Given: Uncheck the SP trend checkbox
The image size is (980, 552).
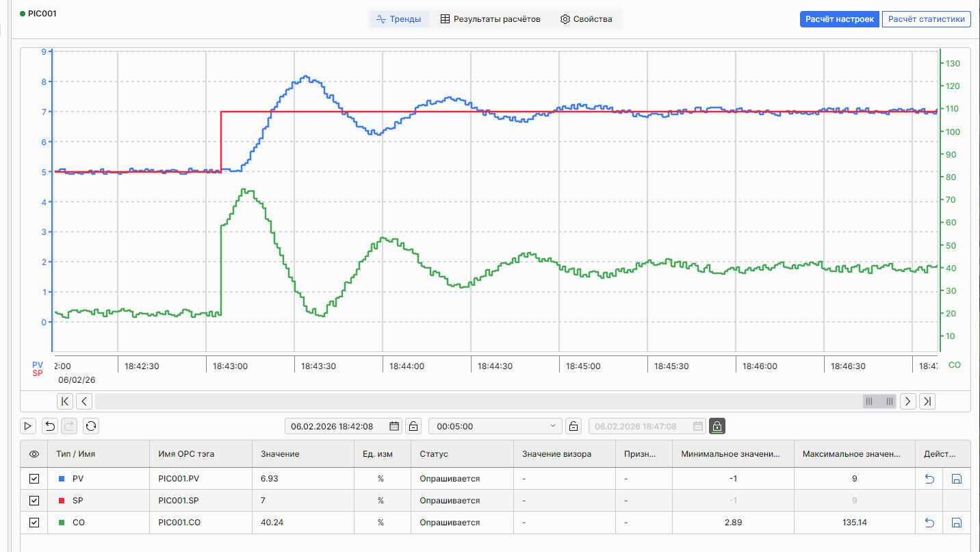Looking at the screenshot, I should point(34,501).
